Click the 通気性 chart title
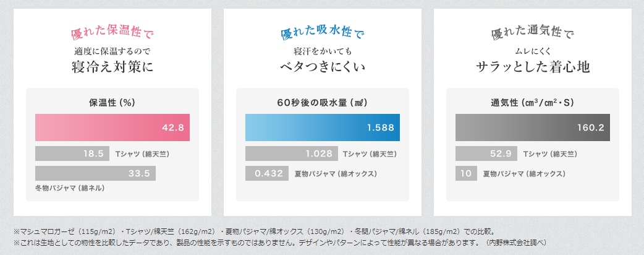Image resolution: width=644 pixels, height=255 pixels. (532, 102)
